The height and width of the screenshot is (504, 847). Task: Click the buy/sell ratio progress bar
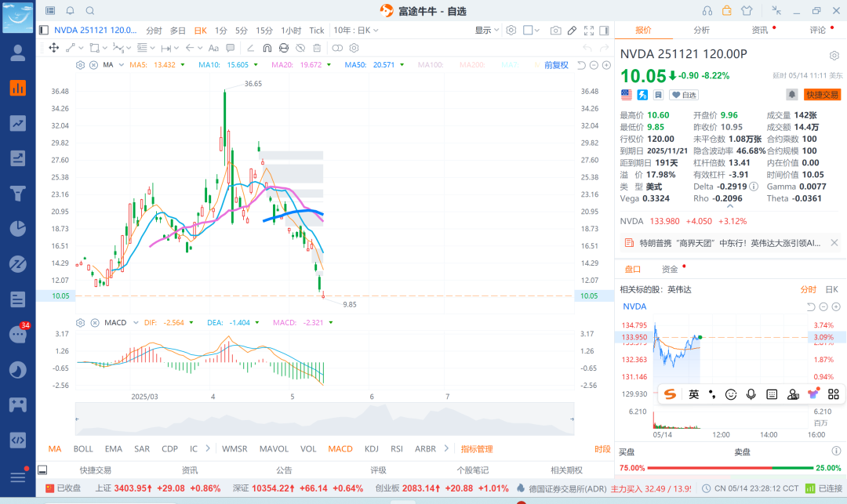point(730,468)
